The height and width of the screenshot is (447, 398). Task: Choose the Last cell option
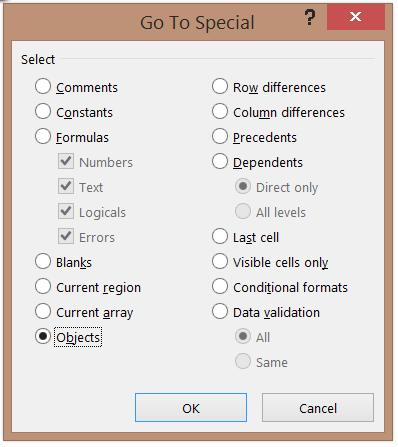tap(220, 236)
